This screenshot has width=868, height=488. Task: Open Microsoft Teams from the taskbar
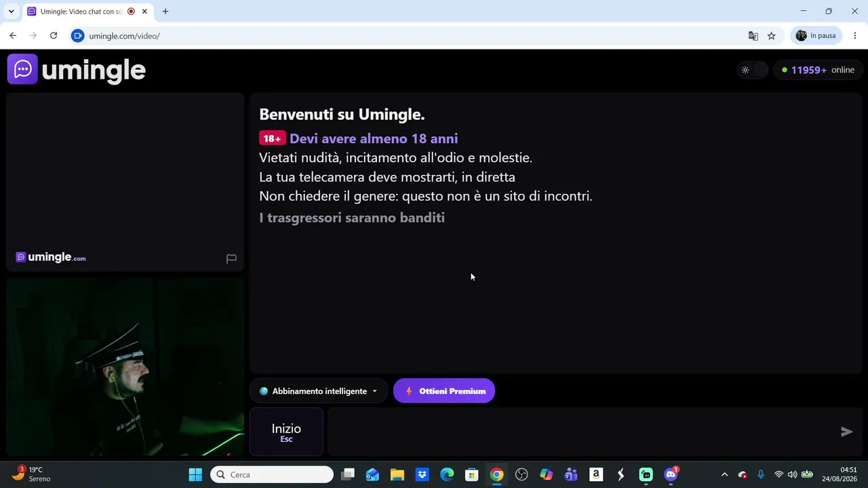click(571, 474)
